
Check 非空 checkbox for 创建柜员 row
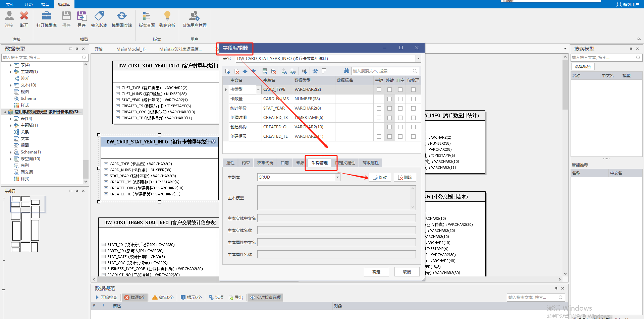(400, 136)
